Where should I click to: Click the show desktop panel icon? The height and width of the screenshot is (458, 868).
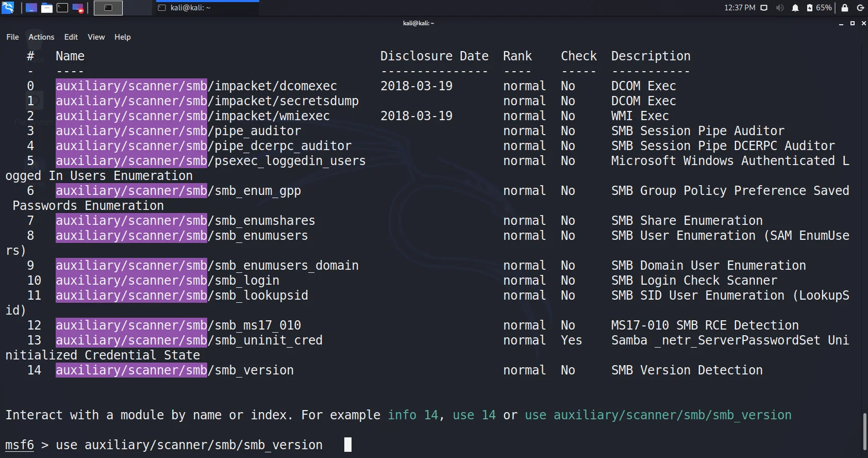(31, 8)
